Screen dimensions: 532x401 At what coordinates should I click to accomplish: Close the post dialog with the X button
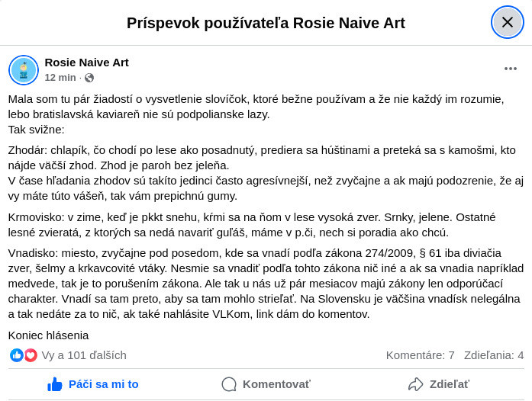point(508,22)
